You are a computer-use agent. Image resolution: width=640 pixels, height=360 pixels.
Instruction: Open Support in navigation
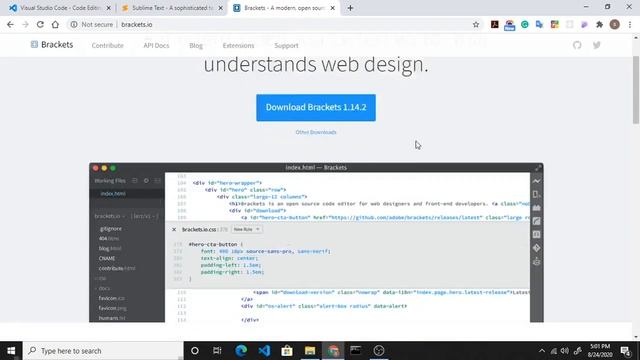point(286,45)
